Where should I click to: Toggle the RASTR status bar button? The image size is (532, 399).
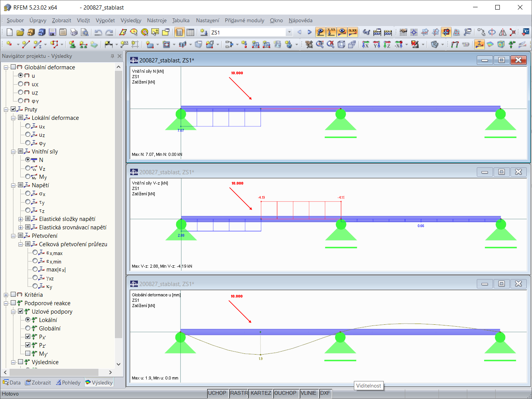point(239,393)
